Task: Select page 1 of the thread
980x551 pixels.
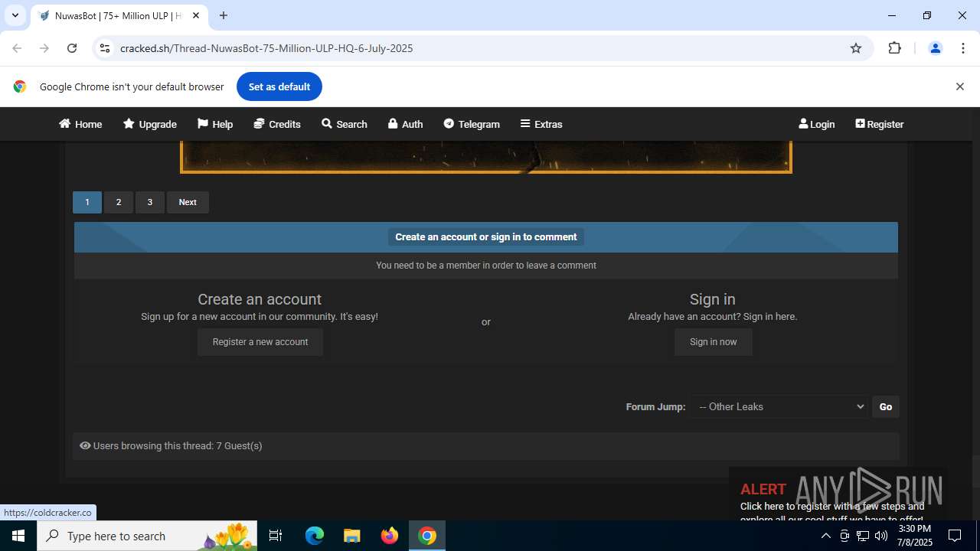Action: (87, 202)
